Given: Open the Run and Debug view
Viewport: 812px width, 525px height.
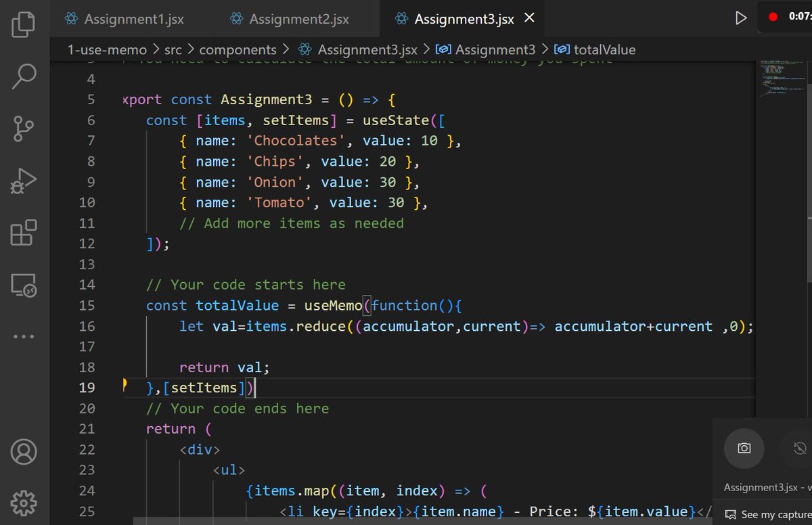Looking at the screenshot, I should point(24,181).
